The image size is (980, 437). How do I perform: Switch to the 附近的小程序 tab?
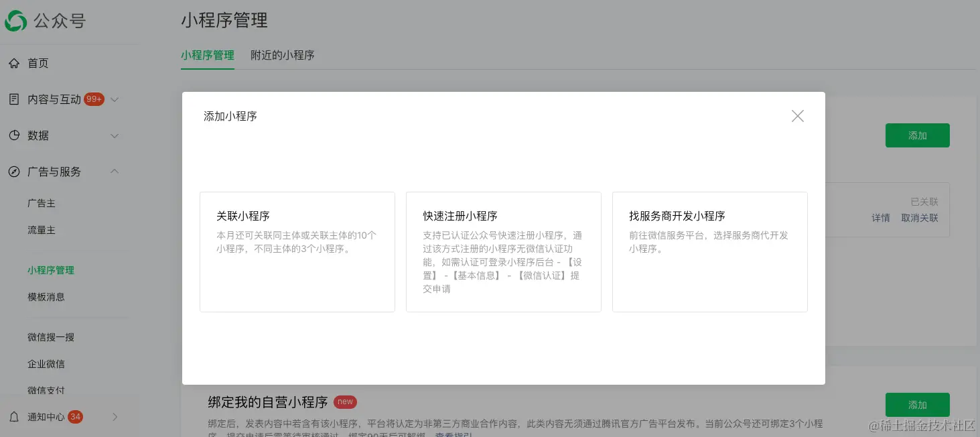point(283,55)
